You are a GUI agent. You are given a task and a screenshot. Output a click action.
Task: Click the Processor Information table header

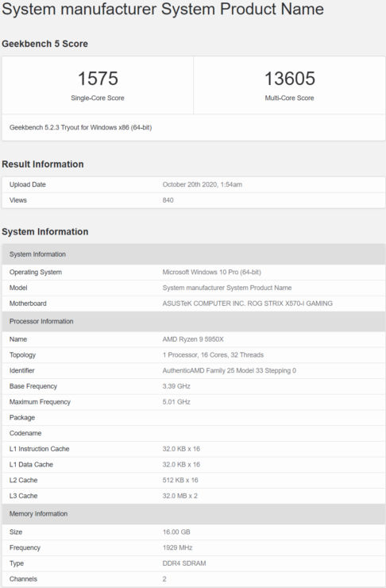click(194, 321)
